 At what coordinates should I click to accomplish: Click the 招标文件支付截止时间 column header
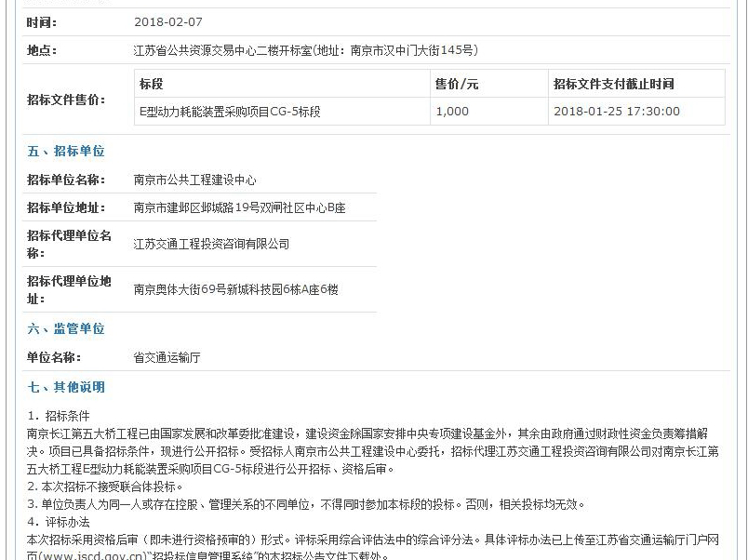tap(613, 84)
